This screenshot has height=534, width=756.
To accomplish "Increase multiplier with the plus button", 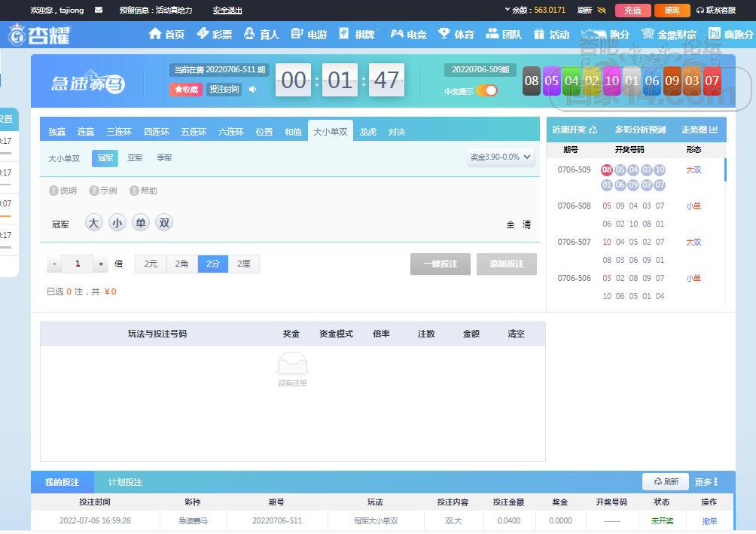I will click(x=101, y=264).
